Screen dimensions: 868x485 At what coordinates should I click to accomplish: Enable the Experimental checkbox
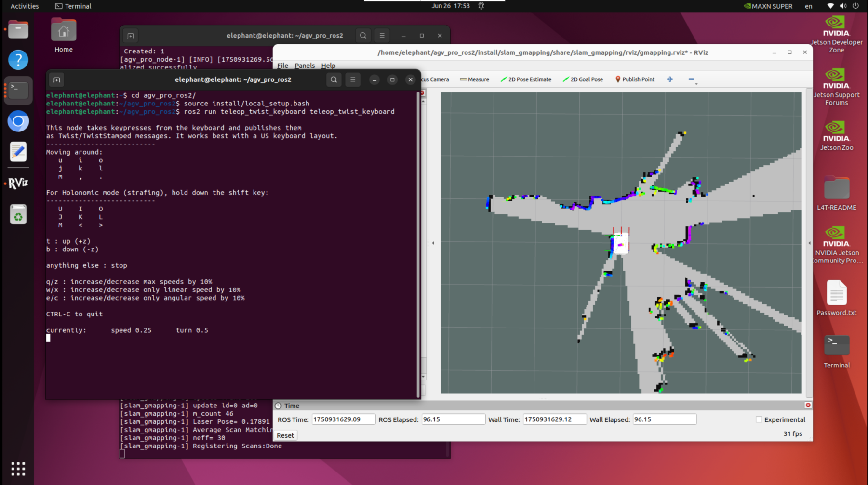pos(759,419)
